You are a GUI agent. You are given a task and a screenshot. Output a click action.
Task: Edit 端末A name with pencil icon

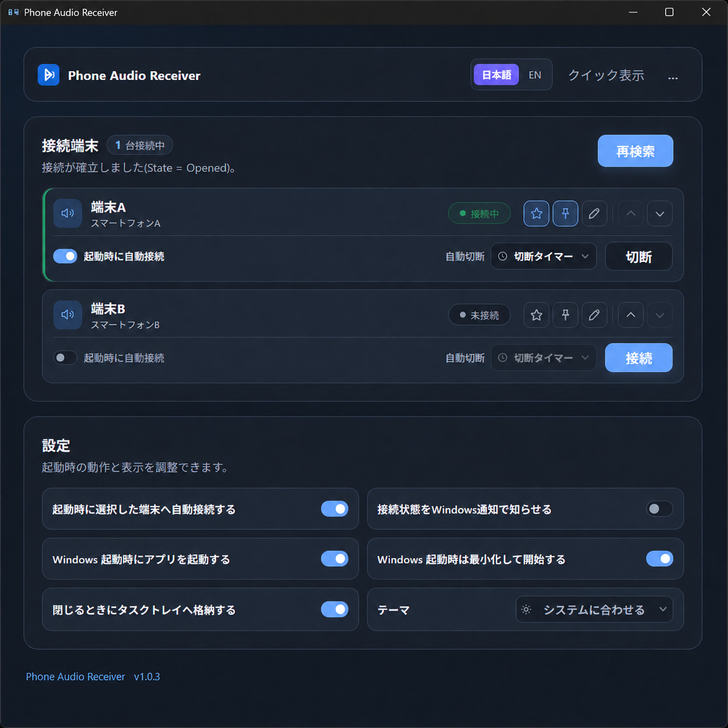pyautogui.click(x=594, y=214)
